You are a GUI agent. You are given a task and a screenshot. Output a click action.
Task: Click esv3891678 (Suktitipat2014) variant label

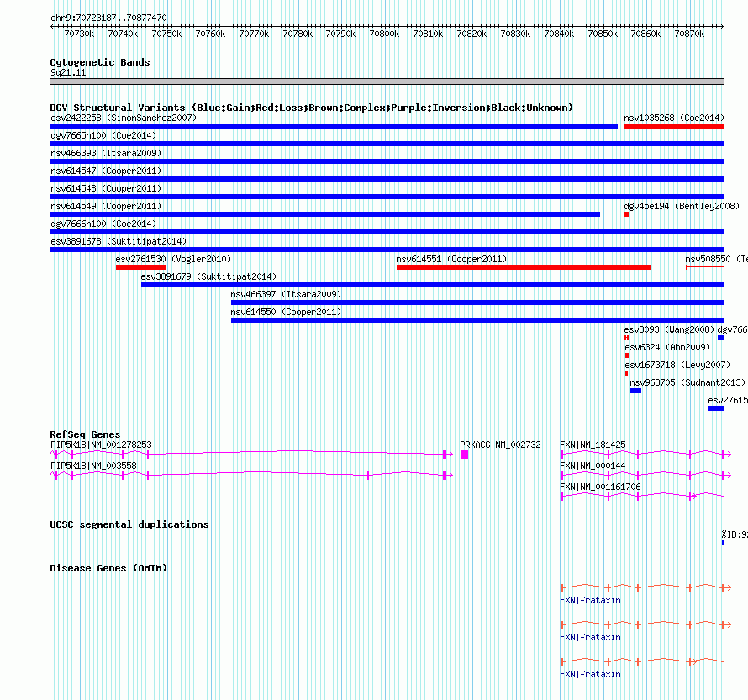(119, 241)
